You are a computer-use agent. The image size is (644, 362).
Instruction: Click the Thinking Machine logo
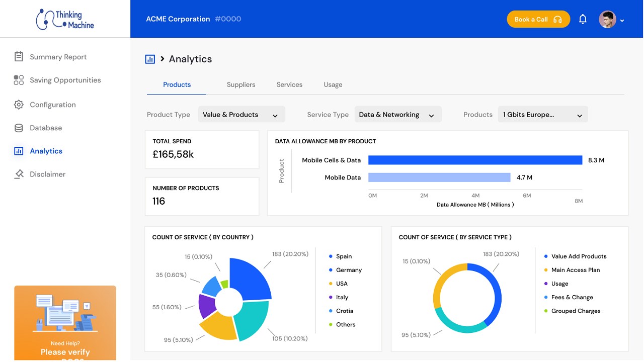tap(65, 19)
